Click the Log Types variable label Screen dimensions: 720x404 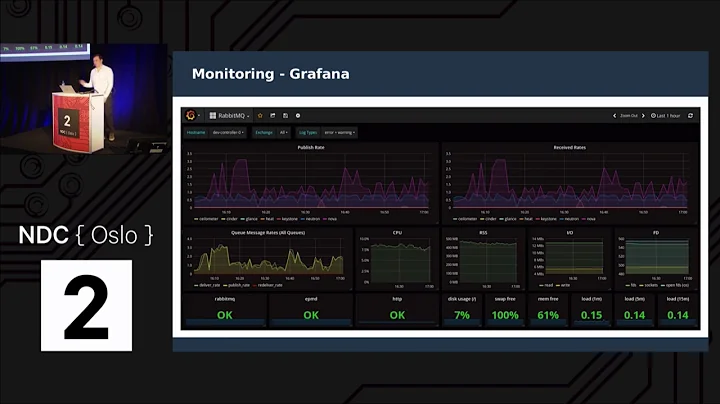click(308, 132)
